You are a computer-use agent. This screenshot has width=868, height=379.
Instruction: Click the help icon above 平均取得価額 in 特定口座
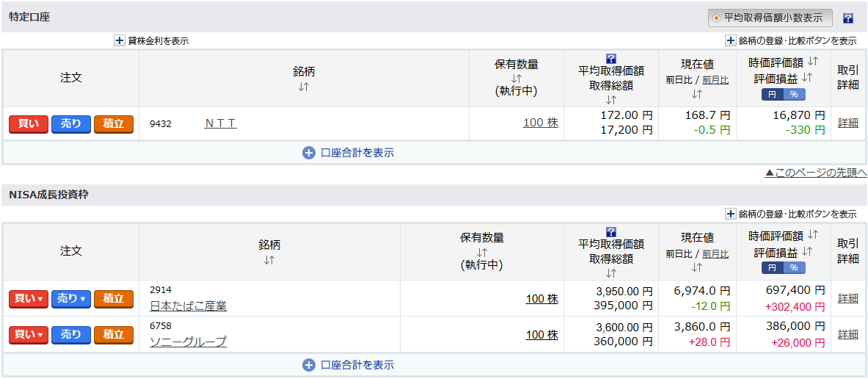click(x=611, y=58)
